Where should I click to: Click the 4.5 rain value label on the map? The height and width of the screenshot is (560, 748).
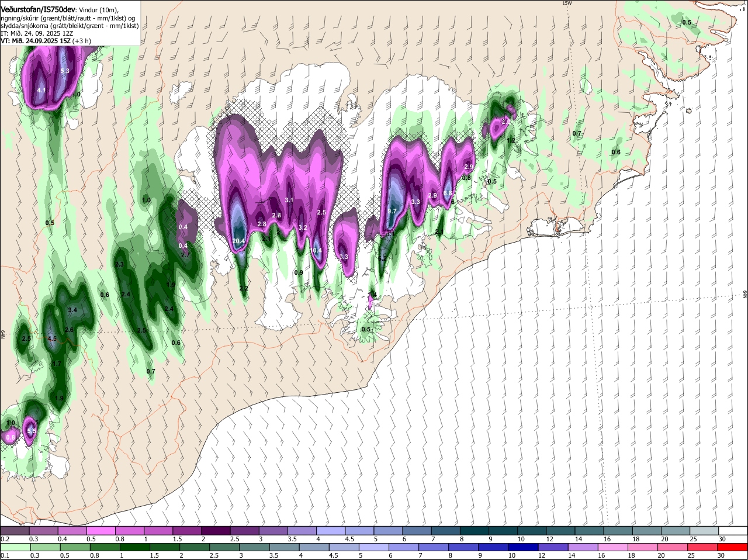click(x=52, y=339)
